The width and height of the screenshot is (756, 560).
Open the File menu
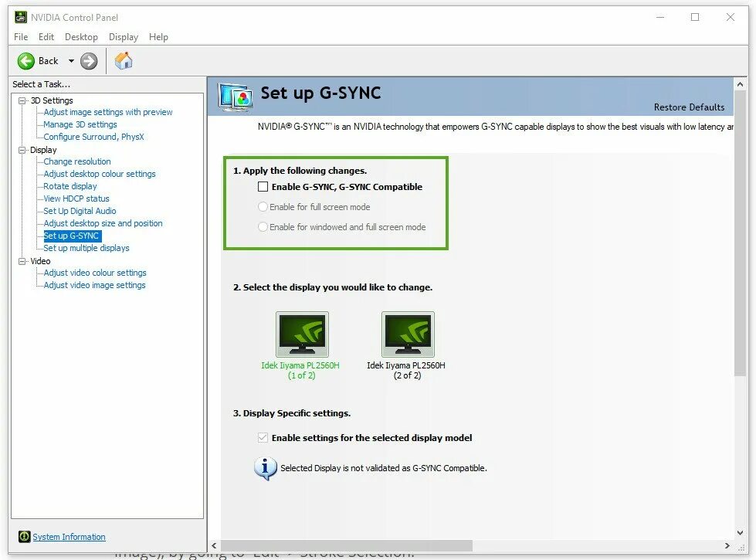tap(21, 37)
